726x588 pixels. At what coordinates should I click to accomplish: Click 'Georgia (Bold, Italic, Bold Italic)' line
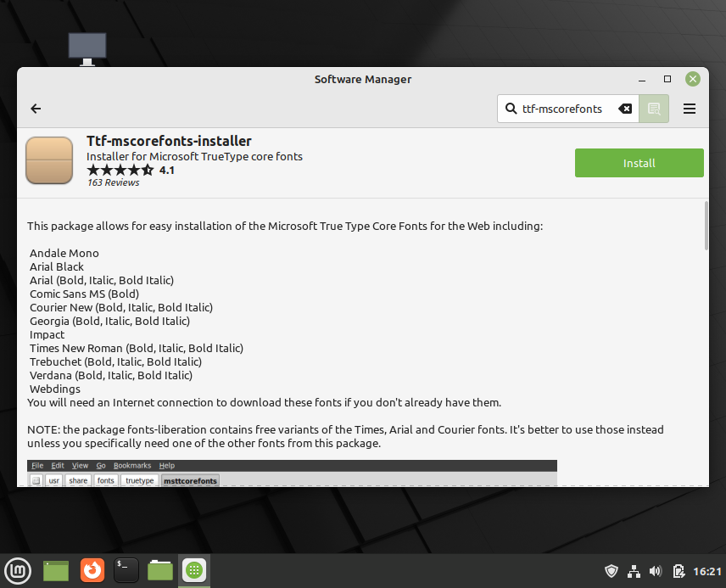tap(109, 321)
